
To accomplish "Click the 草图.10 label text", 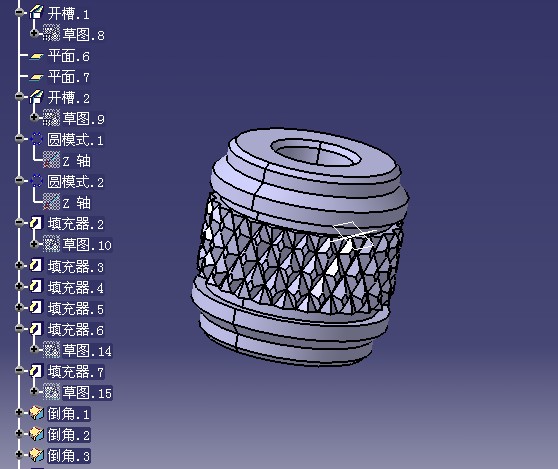I will click(87, 245).
